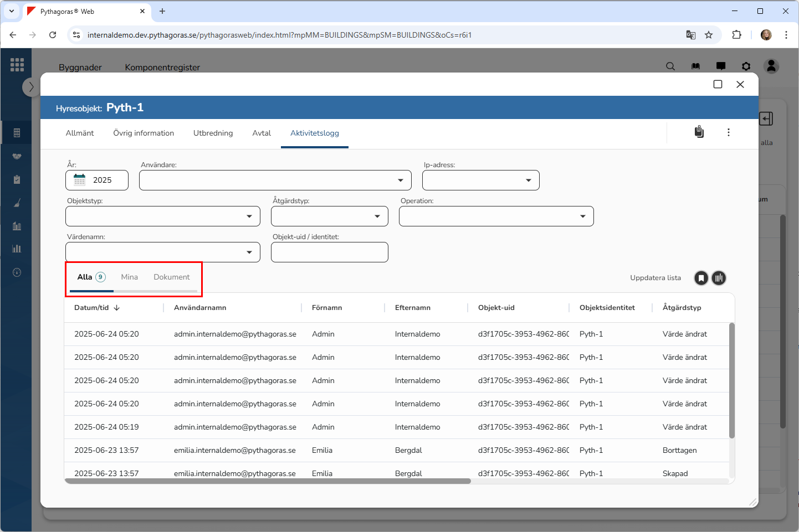The image size is (799, 532).
Task: Open the app grid launcher icon
Action: (x=17, y=65)
